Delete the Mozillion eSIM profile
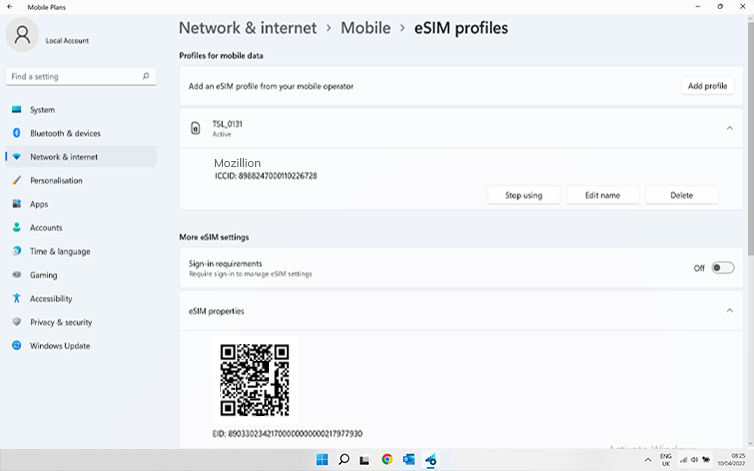 click(681, 195)
